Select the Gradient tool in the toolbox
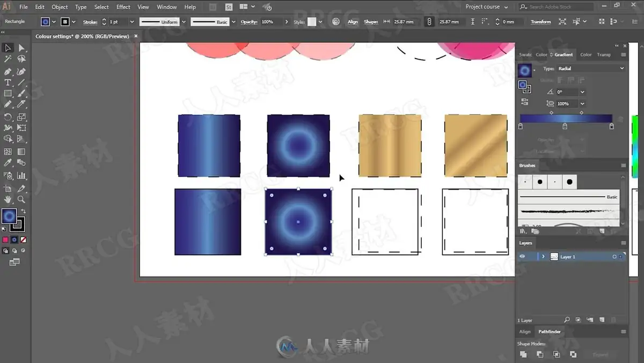The width and height of the screenshot is (644, 363). pyautogui.click(x=21, y=152)
